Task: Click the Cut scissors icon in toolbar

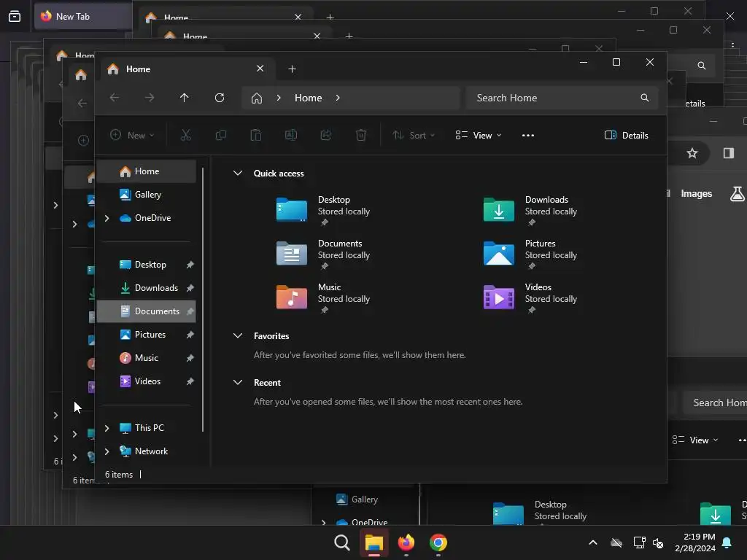Action: click(x=186, y=135)
